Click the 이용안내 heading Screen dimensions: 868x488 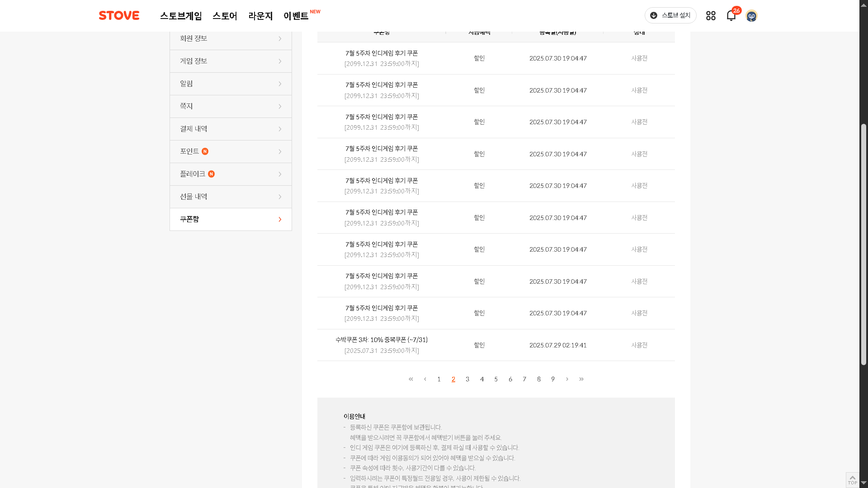(354, 417)
